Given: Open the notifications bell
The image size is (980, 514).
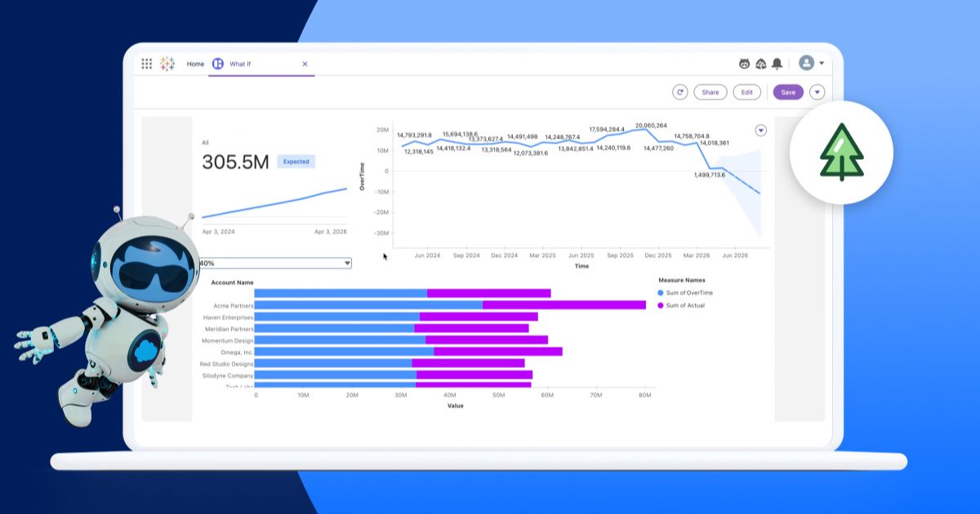Looking at the screenshot, I should (777, 64).
